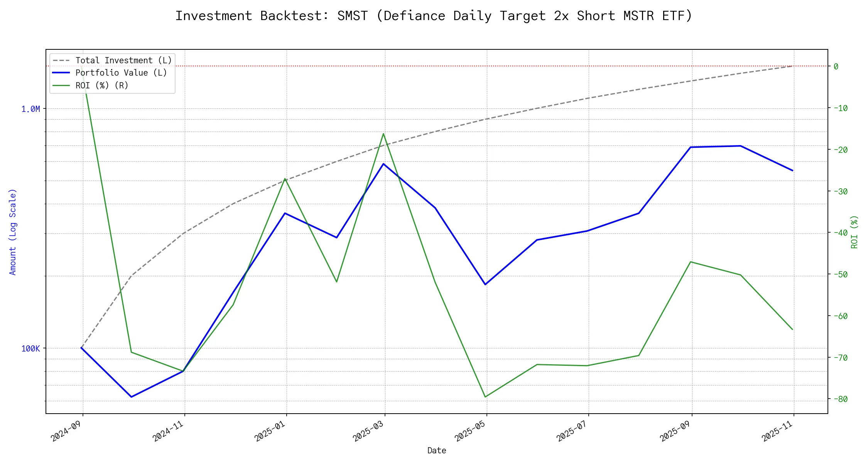The width and height of the screenshot is (868, 463).
Task: Click the 2025-11 date tick label
Action: (777, 431)
